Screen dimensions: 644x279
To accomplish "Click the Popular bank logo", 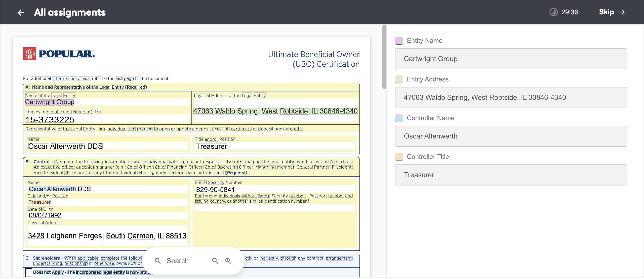I will 59,54.
